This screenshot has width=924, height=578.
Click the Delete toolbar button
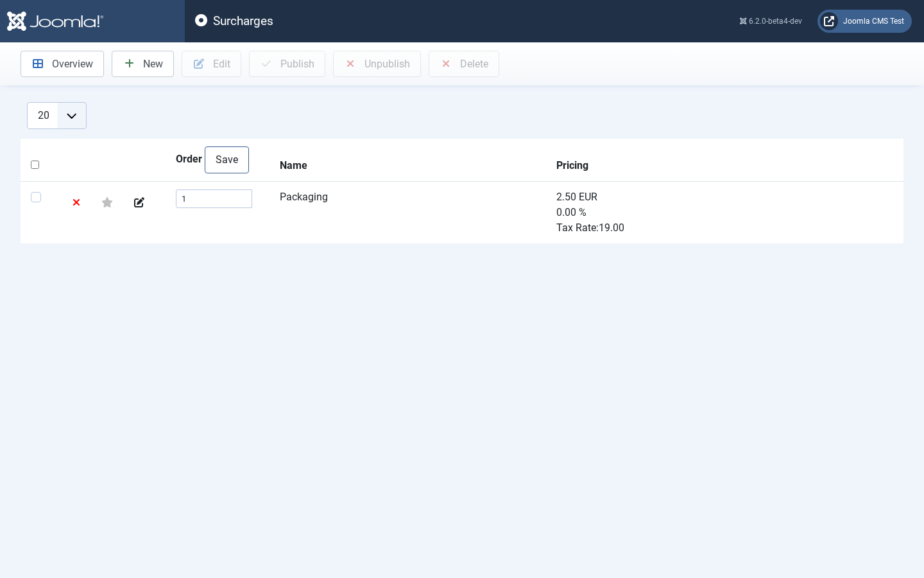coord(464,64)
